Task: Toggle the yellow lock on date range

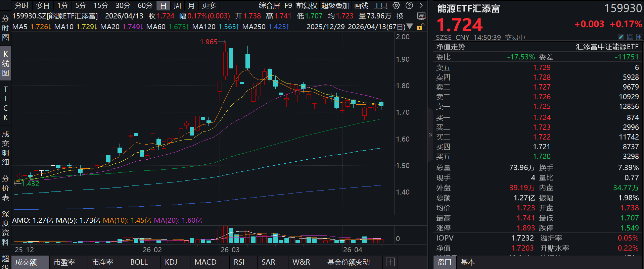Action: click(x=420, y=27)
